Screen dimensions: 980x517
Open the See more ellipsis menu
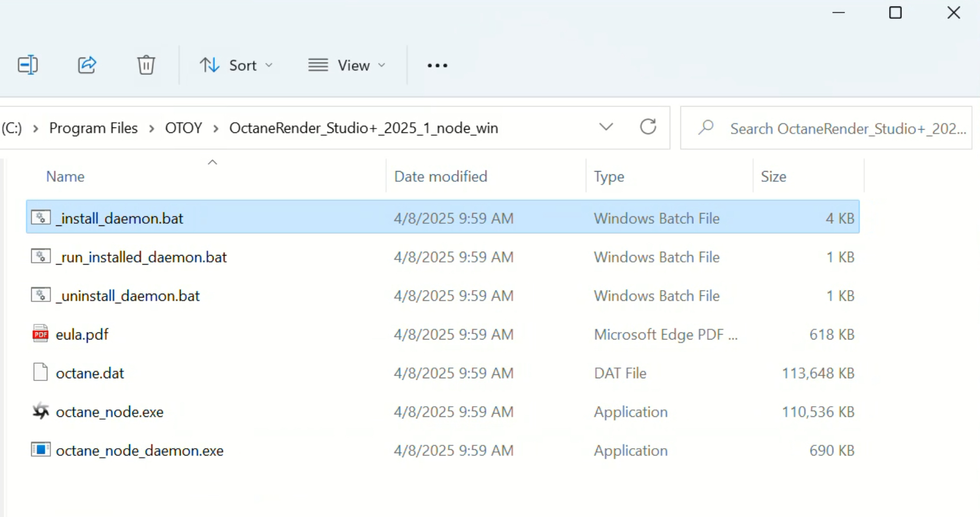coord(437,65)
